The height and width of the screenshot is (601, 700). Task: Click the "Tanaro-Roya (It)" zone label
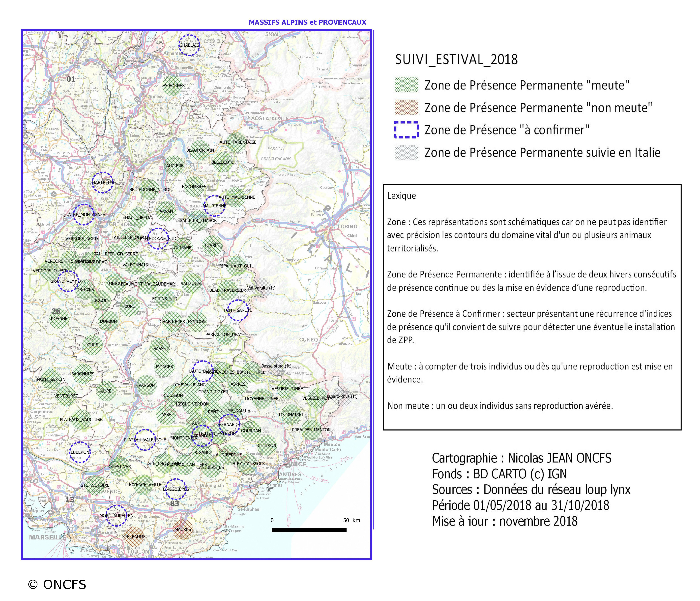342,396
